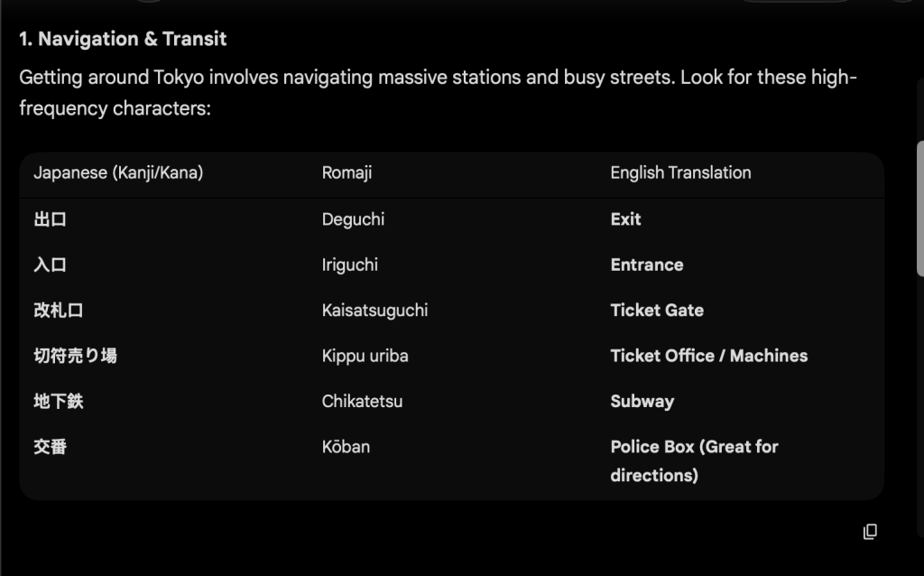924x576 pixels.
Task: Click the romaji word "Deguchi"
Action: (x=353, y=219)
